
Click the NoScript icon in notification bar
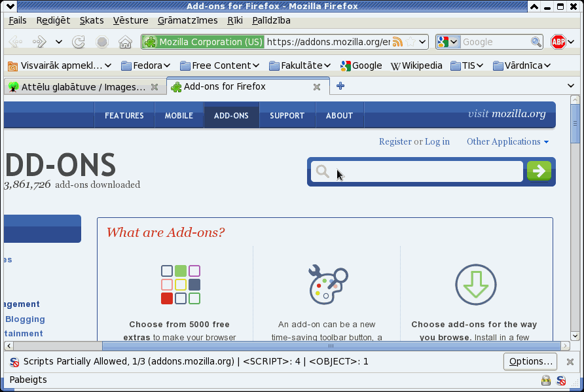(14, 362)
